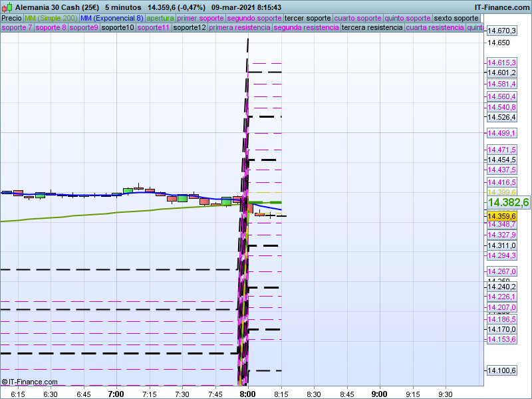Select the yellow 14.359,6 current price tag
532x399 pixels.
click(x=501, y=216)
